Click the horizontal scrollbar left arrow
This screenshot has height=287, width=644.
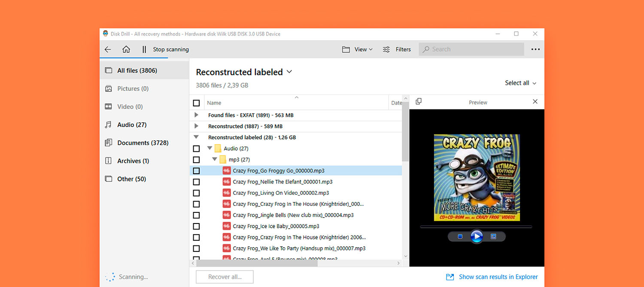click(x=193, y=263)
